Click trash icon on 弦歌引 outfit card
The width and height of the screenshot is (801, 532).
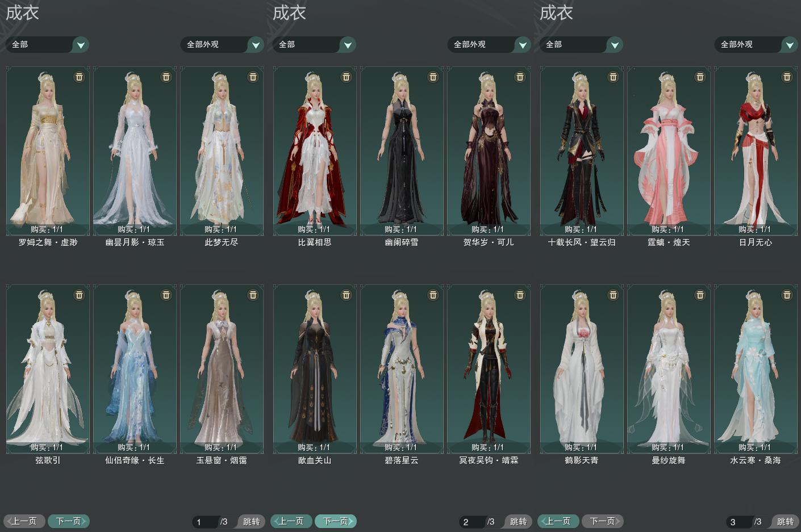pos(80,295)
